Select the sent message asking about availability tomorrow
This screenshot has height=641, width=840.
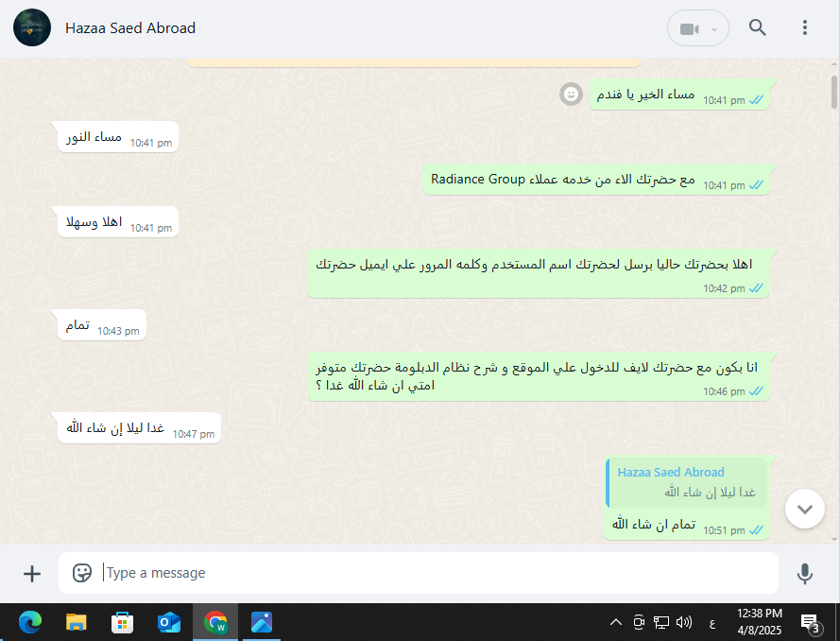point(539,376)
